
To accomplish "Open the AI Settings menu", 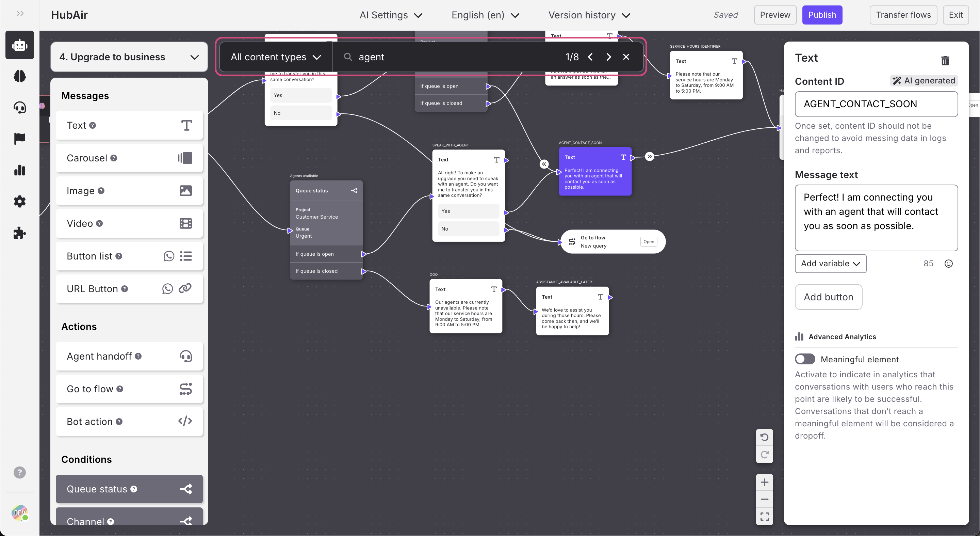I will (x=391, y=15).
